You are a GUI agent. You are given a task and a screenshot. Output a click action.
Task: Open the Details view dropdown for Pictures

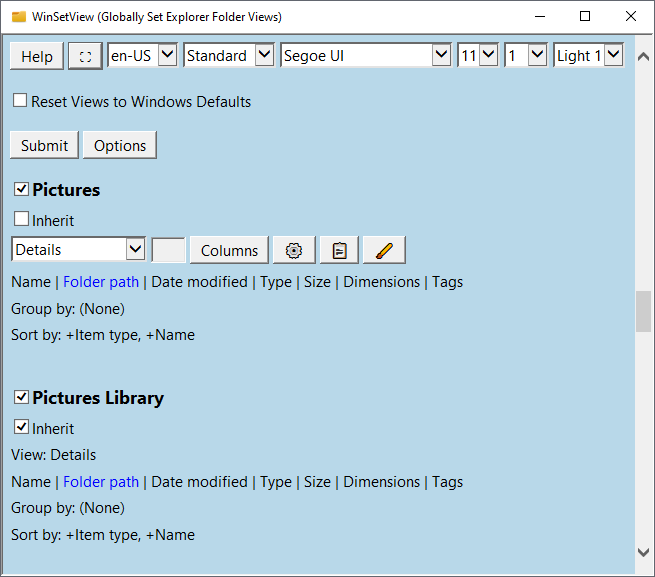coord(79,249)
